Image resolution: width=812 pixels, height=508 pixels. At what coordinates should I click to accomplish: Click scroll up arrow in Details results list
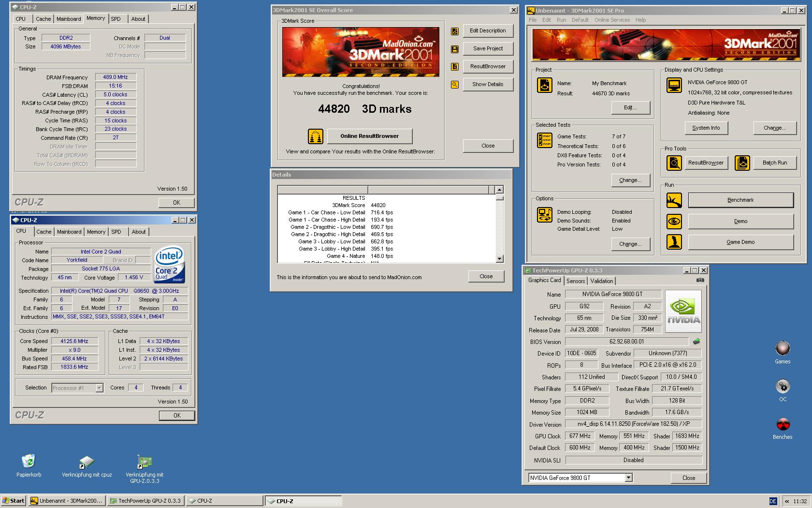(x=500, y=190)
